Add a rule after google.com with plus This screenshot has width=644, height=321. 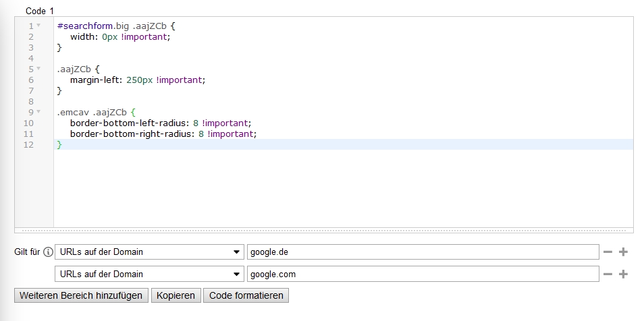(623, 274)
